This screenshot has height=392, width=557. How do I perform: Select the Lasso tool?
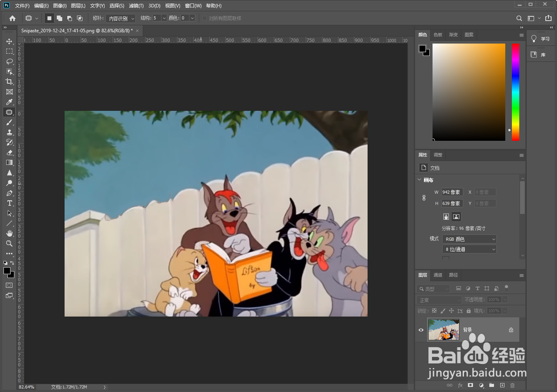click(9, 61)
